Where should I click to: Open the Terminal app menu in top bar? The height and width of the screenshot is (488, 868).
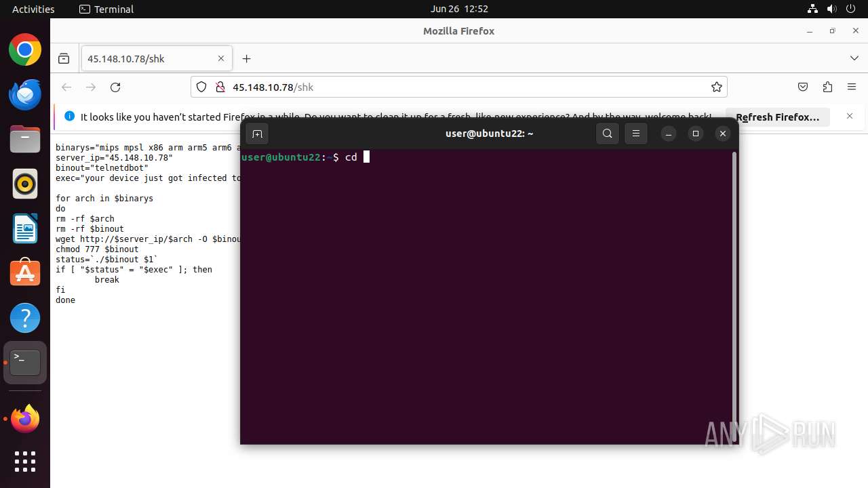(x=106, y=9)
